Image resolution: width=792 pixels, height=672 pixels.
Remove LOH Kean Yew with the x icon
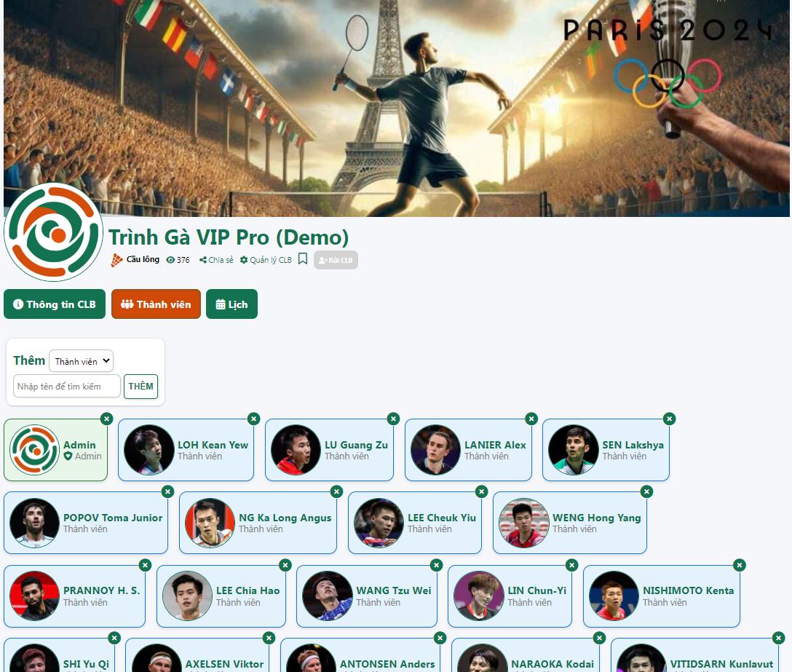point(253,419)
